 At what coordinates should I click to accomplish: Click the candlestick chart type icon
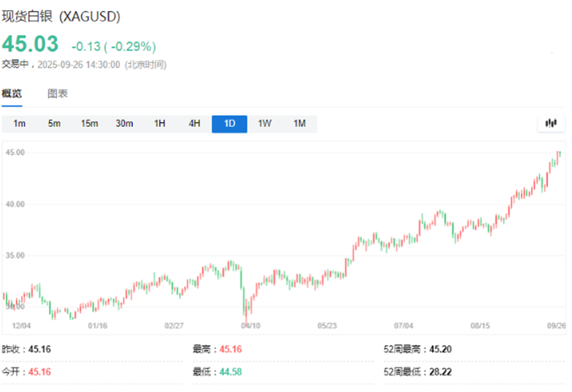551,123
